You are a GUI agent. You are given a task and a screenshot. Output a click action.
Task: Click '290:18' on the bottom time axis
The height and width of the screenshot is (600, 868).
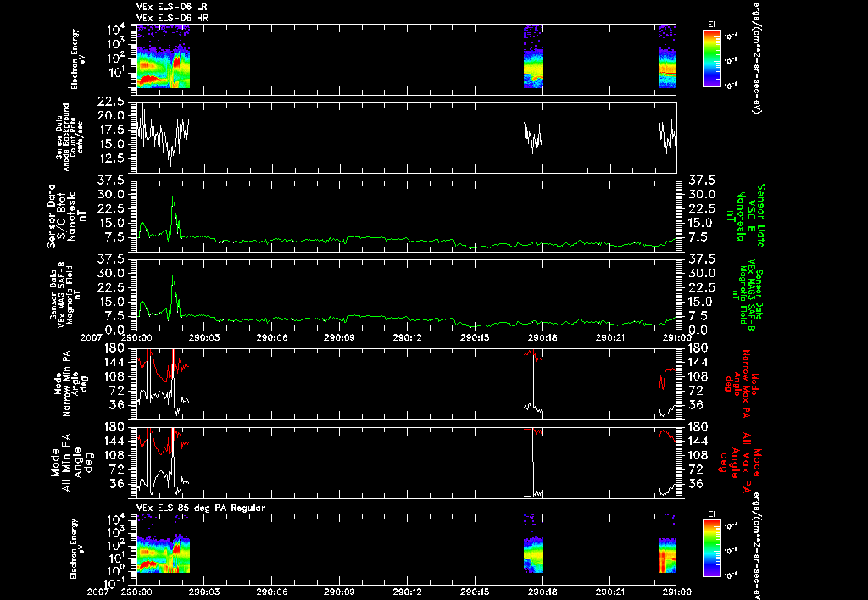(542, 592)
